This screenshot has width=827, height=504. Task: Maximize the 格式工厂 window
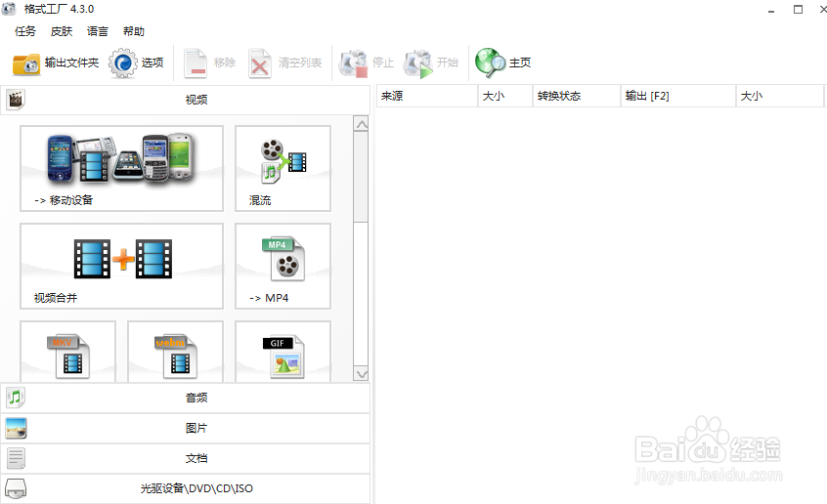coord(798,10)
